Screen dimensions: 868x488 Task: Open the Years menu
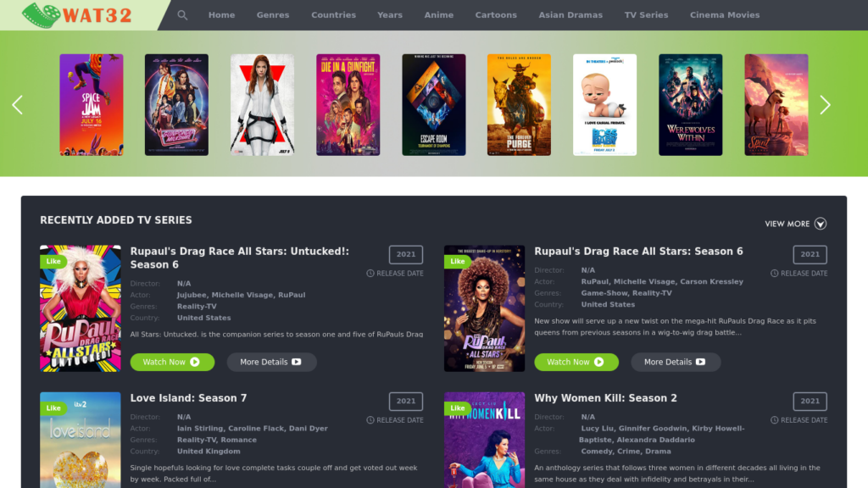pyautogui.click(x=390, y=15)
